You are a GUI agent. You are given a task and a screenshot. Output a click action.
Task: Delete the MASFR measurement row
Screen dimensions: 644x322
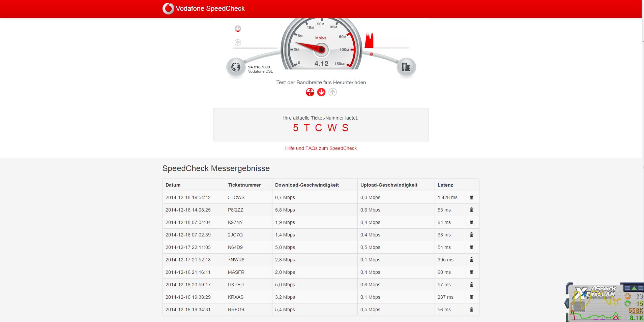click(x=471, y=272)
